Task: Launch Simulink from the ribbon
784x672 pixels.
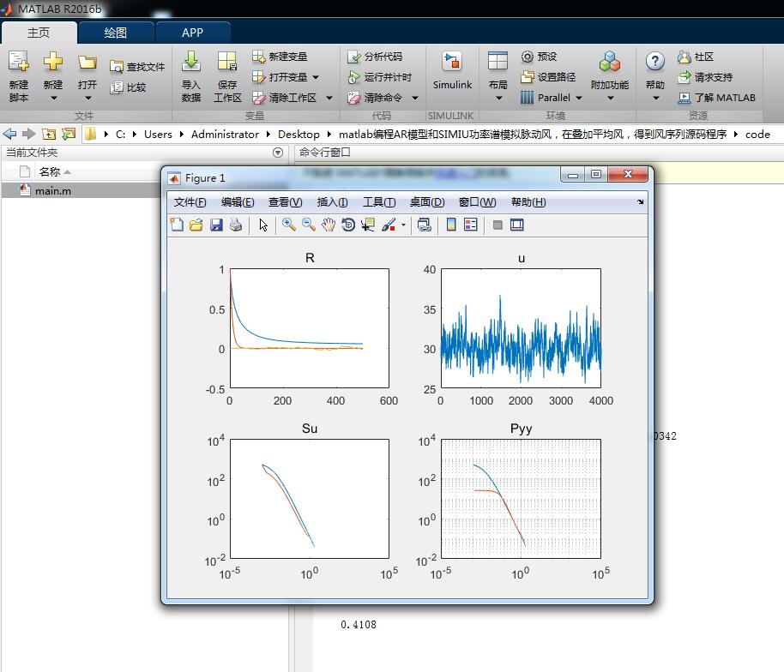Action: click(x=453, y=71)
